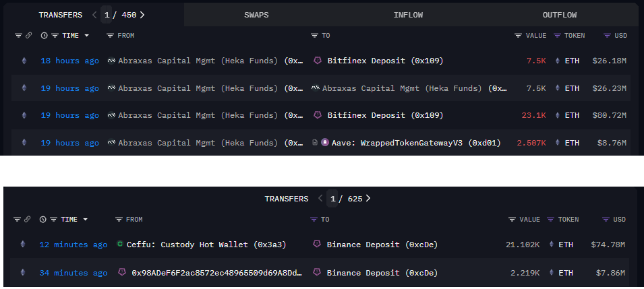644x289 pixels.
Task: Click page number field before '/ 450'
Action: 107,15
